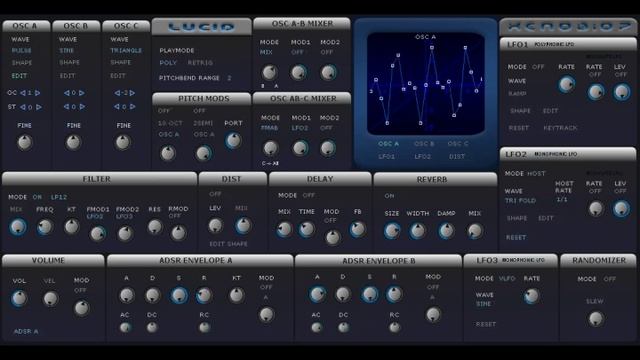Screen dimensions: 640x360
Task: Open LFO1 wave RAMP selector
Action: pyautogui.click(x=517, y=93)
